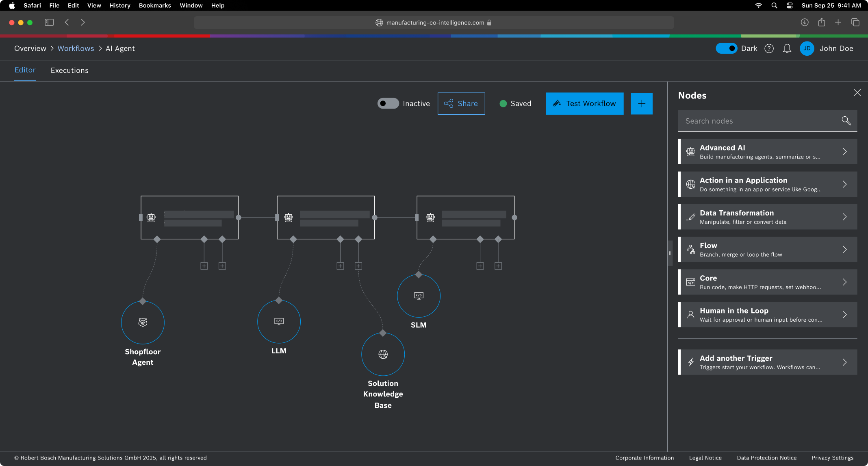868x466 pixels.
Task: Expand Human in the Loop category
Action: click(767, 315)
